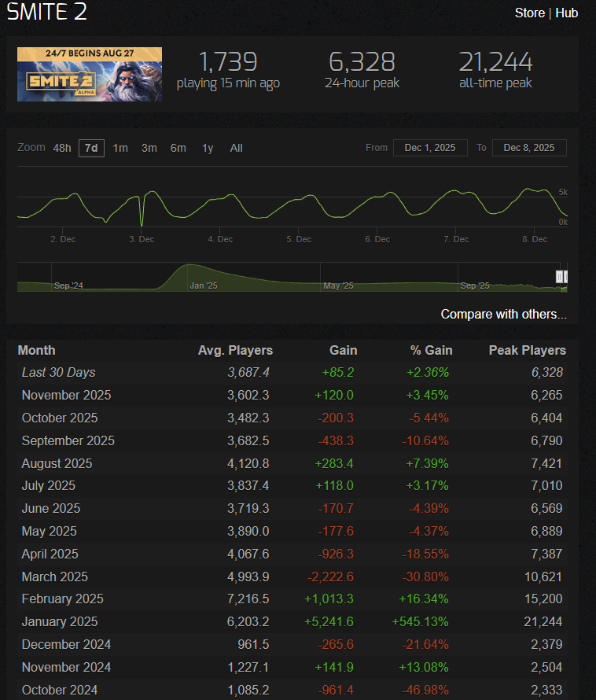Set chart zoom to 7d
This screenshot has width=596, height=700.
tap(91, 148)
